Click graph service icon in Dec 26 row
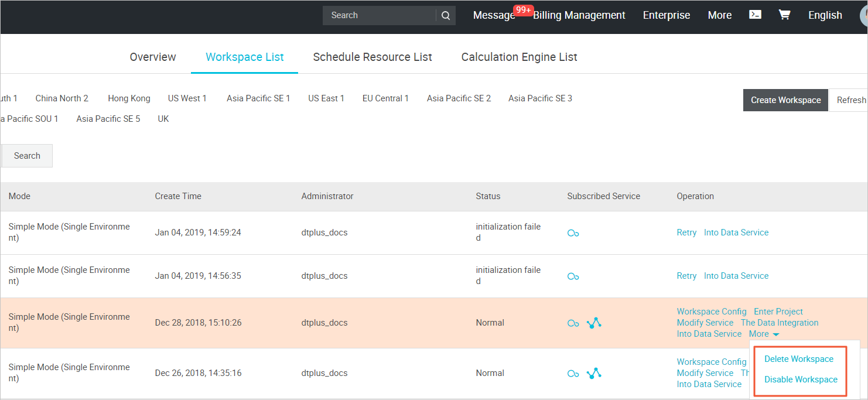This screenshot has width=868, height=400. [x=594, y=373]
